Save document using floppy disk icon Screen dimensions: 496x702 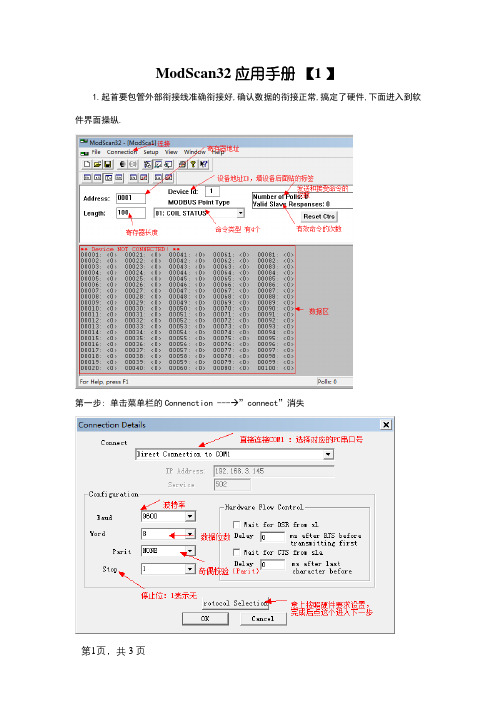(x=107, y=164)
